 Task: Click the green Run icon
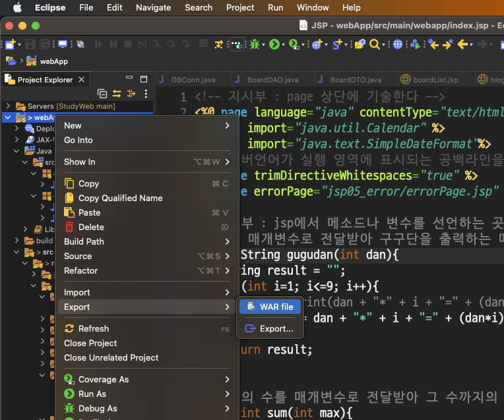[274, 44]
